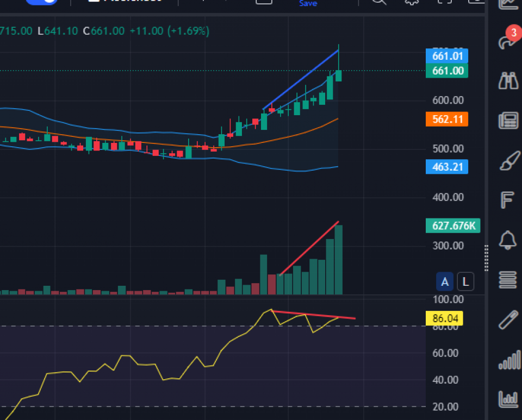This screenshot has height=420, width=522.
Task: Click the 627.676K volume label
Action: coord(453,226)
